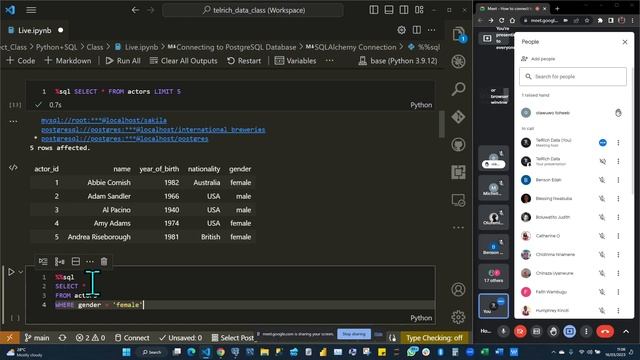Open kernel picker base (Python 3.9.12)
The image size is (640, 360).
click(398, 61)
